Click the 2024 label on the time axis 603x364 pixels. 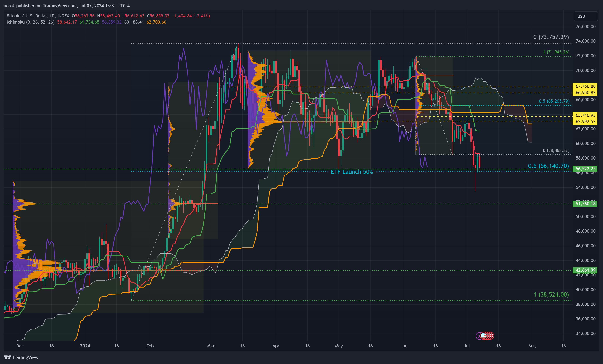point(85,346)
